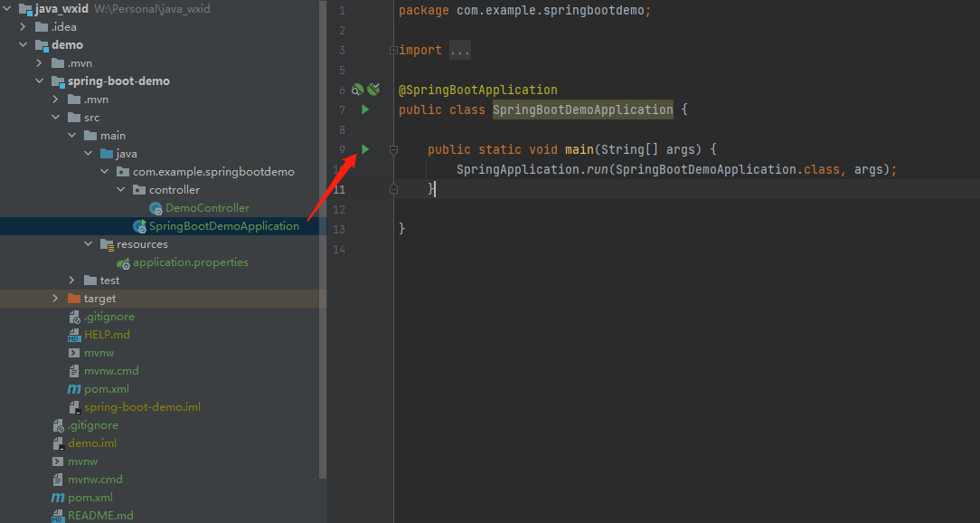Collapse the src folder
This screenshot has height=523, width=980.
coord(56,118)
